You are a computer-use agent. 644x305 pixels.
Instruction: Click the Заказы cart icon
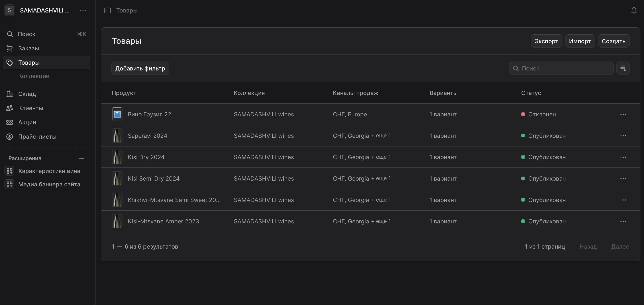10,48
